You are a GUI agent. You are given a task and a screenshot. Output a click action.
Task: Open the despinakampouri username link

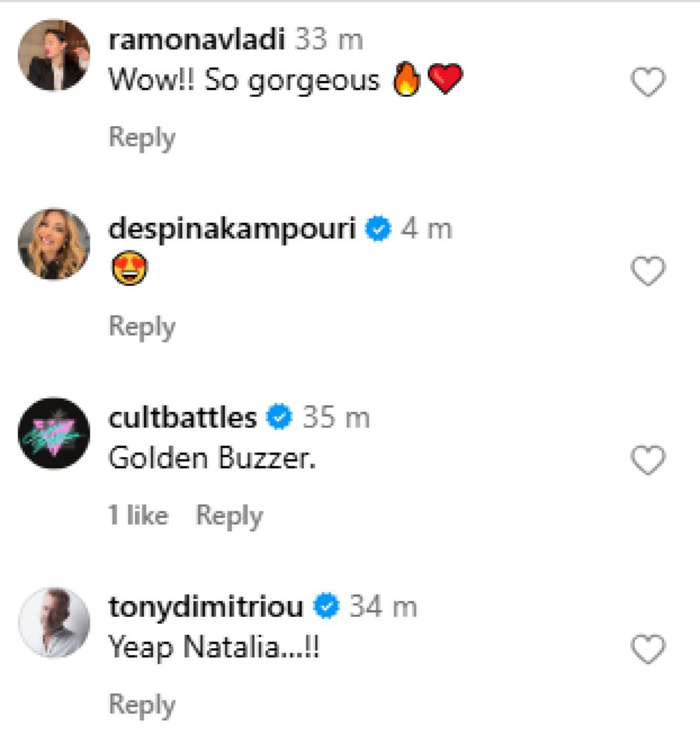(232, 229)
